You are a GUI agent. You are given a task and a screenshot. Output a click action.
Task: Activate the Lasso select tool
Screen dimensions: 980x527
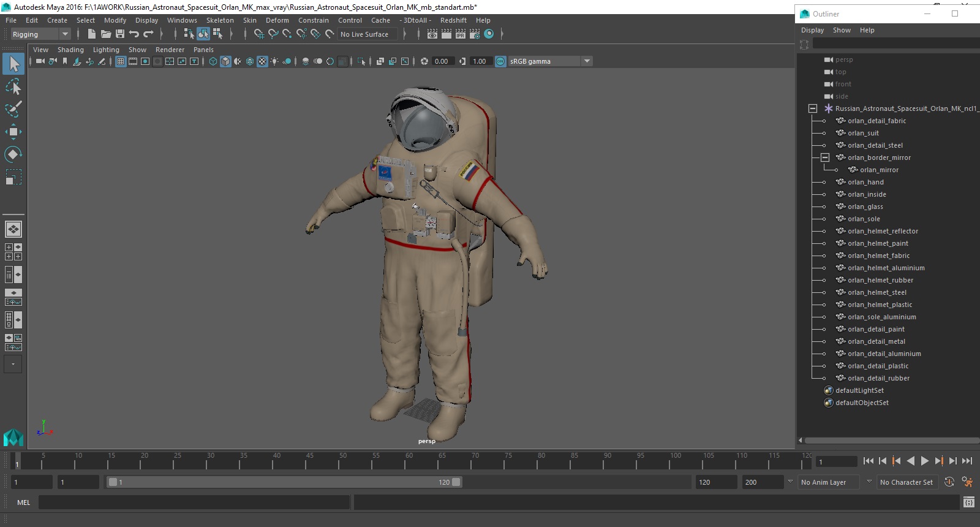13,86
